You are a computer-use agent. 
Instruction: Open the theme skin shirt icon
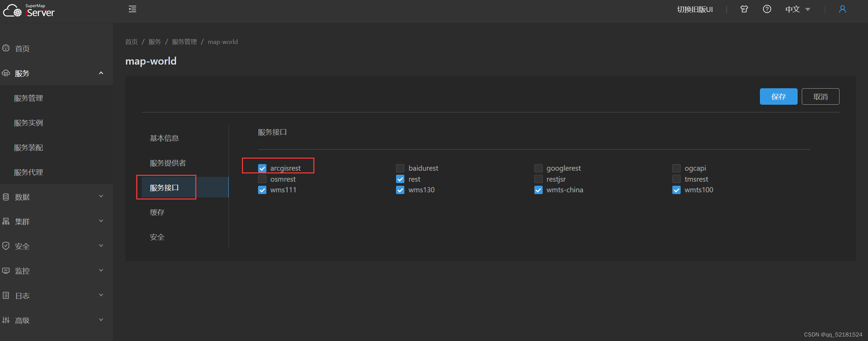coord(744,9)
